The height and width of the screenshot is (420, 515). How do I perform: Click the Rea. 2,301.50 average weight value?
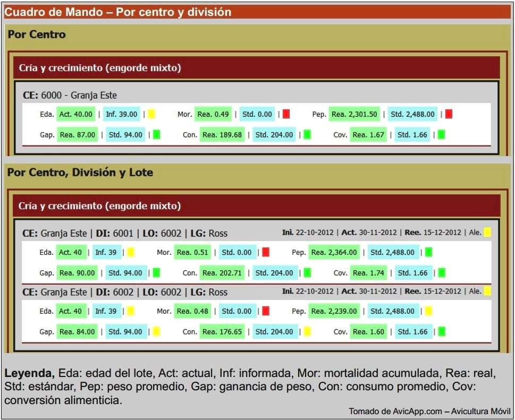(x=354, y=114)
